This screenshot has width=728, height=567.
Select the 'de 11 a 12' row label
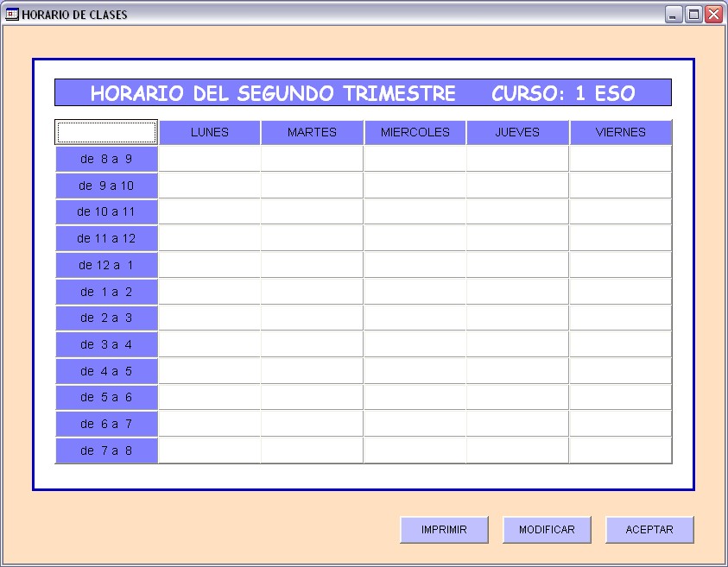point(106,238)
